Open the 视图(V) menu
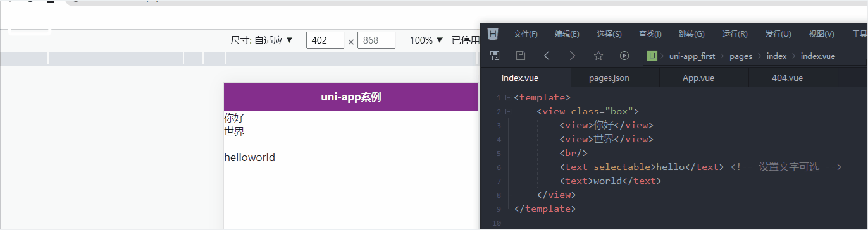868x230 pixels. pos(821,34)
